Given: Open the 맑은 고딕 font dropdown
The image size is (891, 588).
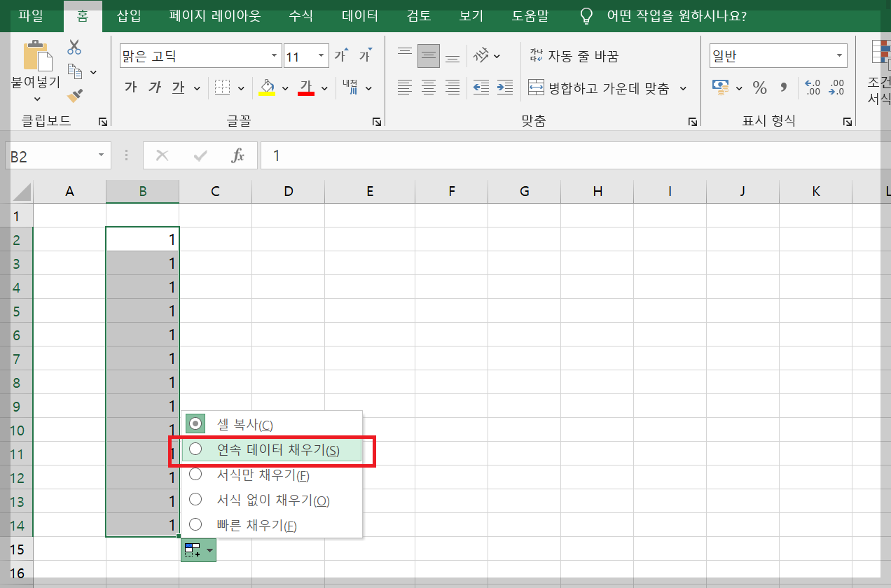Looking at the screenshot, I should coord(273,55).
